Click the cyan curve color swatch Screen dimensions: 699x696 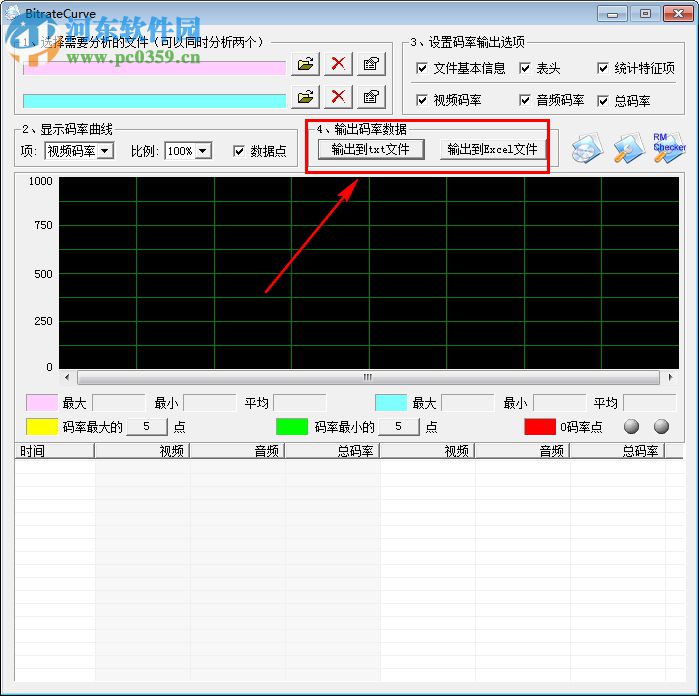point(391,403)
